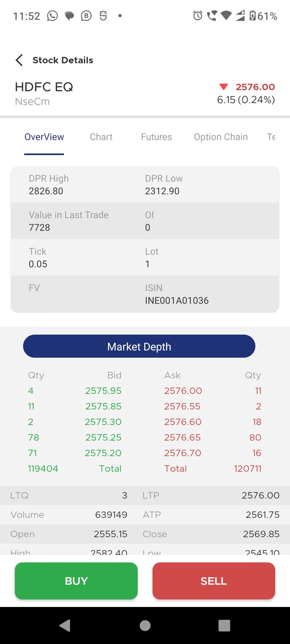The width and height of the screenshot is (290, 644).
Task: Tap the alarm clock status icon
Action: (x=198, y=16)
